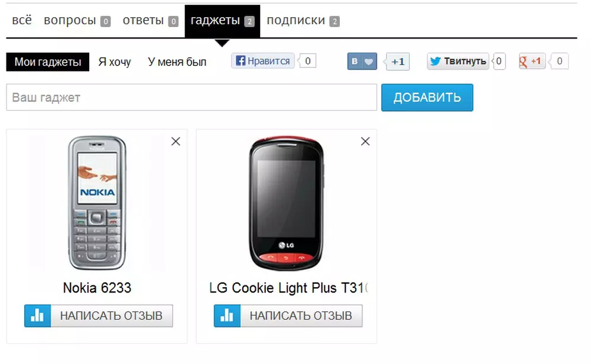Open the всё tab
This screenshot has width=591, height=364.
(x=22, y=20)
